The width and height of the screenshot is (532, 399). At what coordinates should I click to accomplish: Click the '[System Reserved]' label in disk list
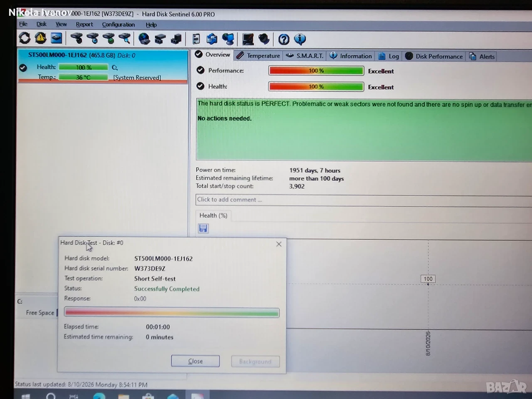[137, 78]
